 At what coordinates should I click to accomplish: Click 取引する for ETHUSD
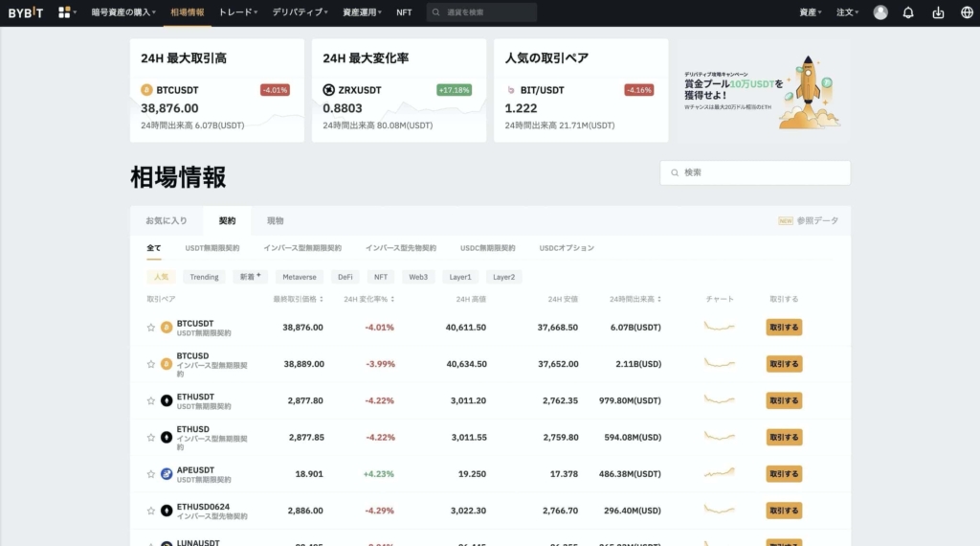coord(784,437)
